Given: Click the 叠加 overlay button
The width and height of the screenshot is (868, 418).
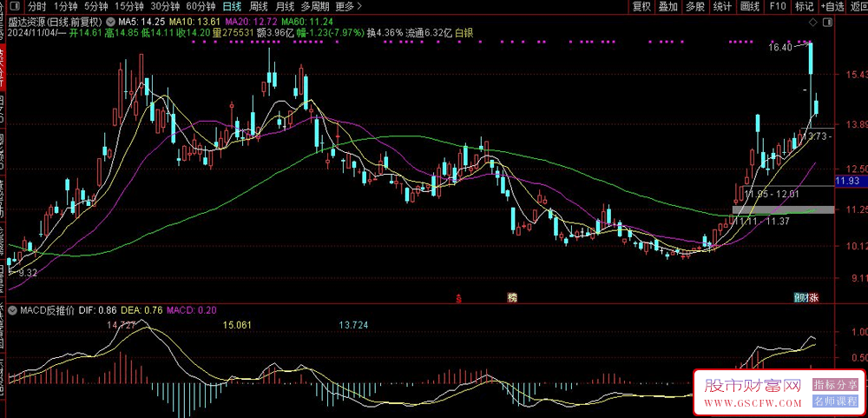Looking at the screenshot, I should pyautogui.click(x=667, y=7).
